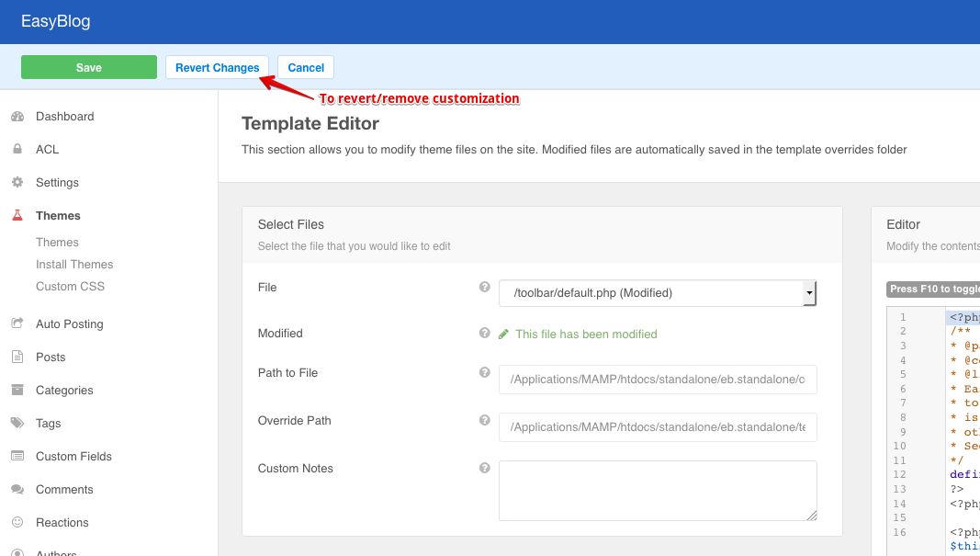The height and width of the screenshot is (556, 980).
Task: Click the "Select Files" panel heading
Action: click(290, 224)
